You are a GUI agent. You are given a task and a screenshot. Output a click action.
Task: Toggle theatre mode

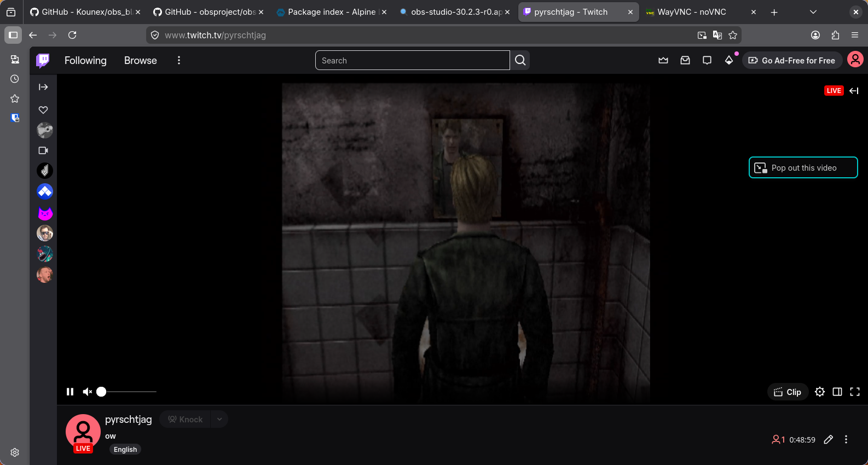coord(837,392)
